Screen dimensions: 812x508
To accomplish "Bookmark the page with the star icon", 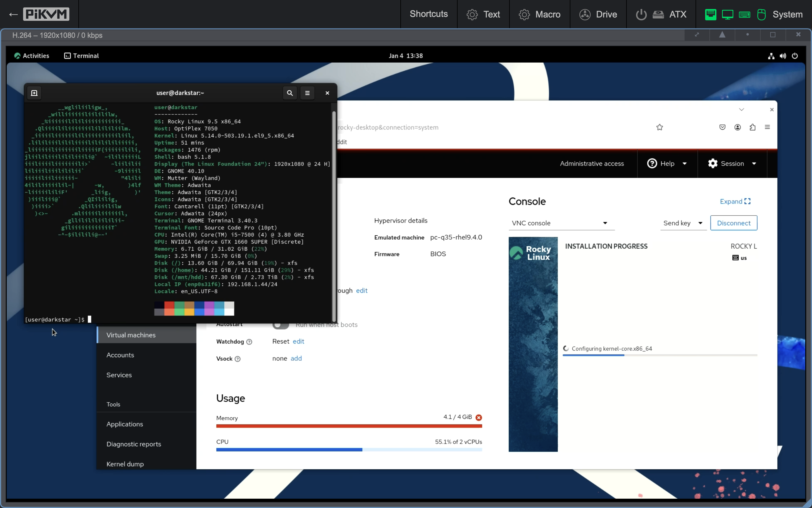I will (660, 127).
